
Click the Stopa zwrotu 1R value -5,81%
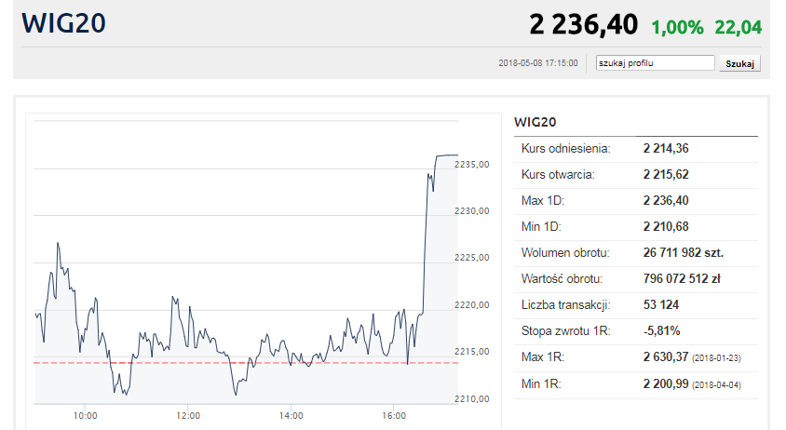point(661,330)
